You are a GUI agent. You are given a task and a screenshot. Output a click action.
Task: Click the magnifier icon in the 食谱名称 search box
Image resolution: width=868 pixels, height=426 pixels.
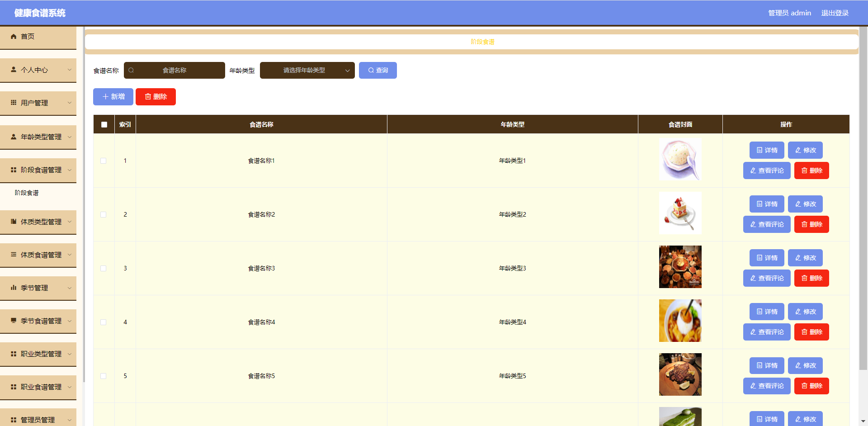pos(131,70)
